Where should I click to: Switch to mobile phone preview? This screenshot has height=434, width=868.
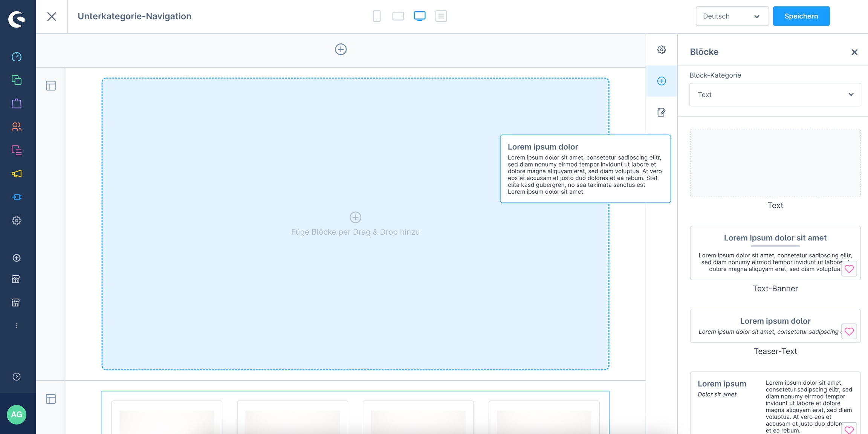click(x=376, y=16)
